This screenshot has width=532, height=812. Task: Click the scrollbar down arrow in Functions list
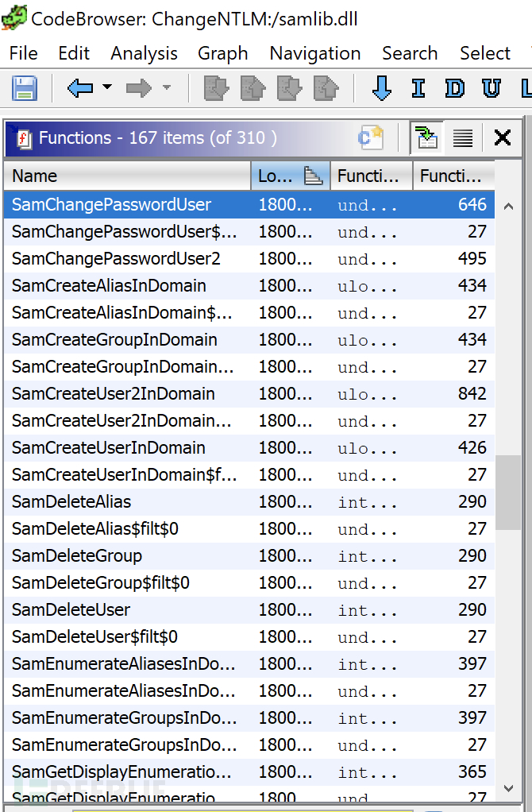click(508, 788)
